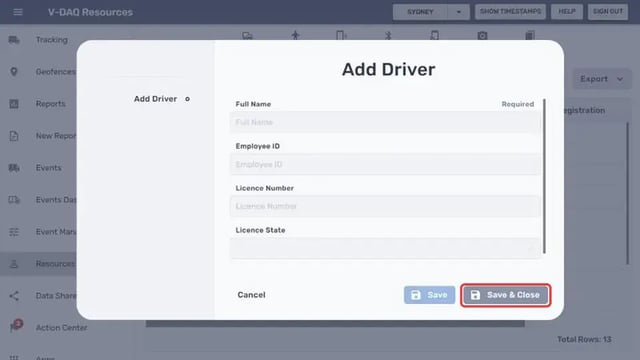The width and height of the screenshot is (640, 360).
Task: Click the Data Share icon
Action: pyautogui.click(x=14, y=296)
